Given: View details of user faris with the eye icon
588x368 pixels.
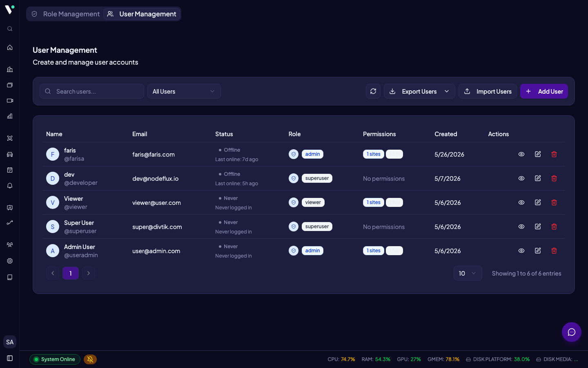Looking at the screenshot, I should [521, 154].
